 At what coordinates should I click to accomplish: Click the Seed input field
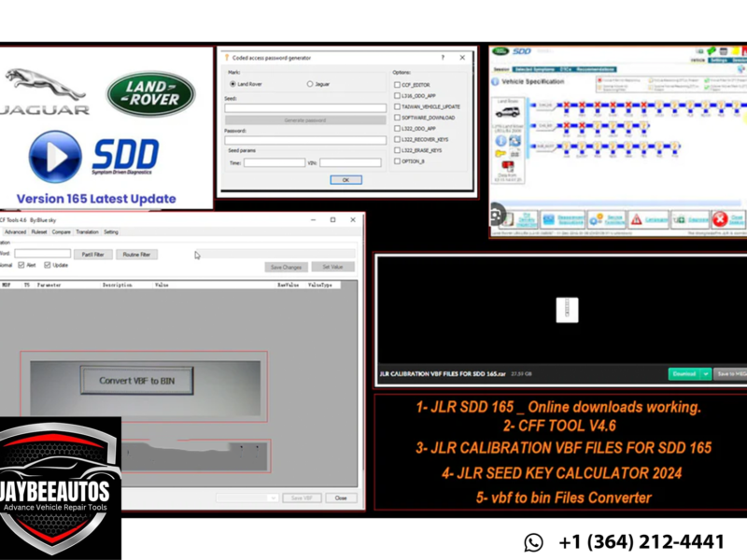[x=304, y=108]
